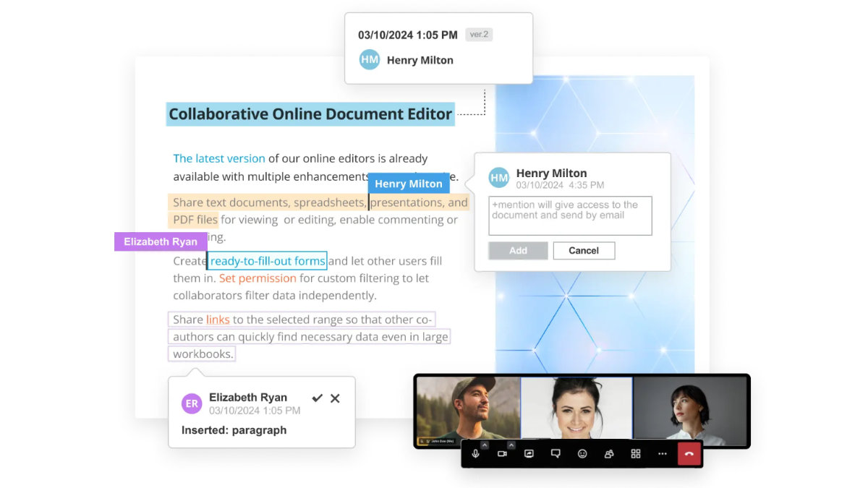Turn off the camera
The height and width of the screenshot is (488, 868).
click(503, 454)
